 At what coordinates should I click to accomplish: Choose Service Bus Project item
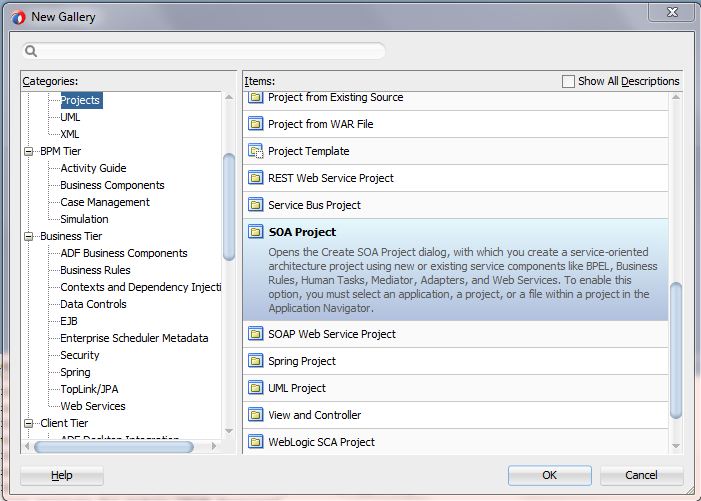[456, 205]
